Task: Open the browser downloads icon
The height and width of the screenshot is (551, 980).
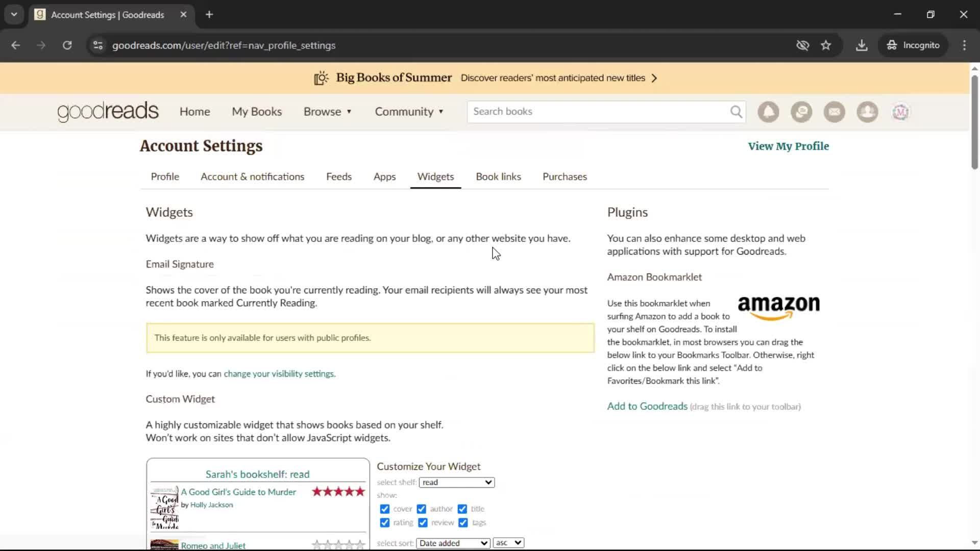Action: click(x=862, y=45)
